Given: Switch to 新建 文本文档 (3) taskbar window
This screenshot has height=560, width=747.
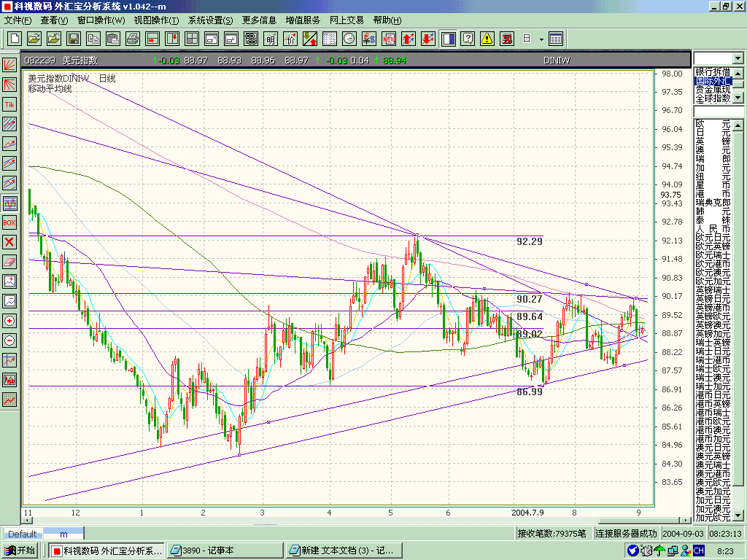Looking at the screenshot, I should pyautogui.click(x=344, y=551).
